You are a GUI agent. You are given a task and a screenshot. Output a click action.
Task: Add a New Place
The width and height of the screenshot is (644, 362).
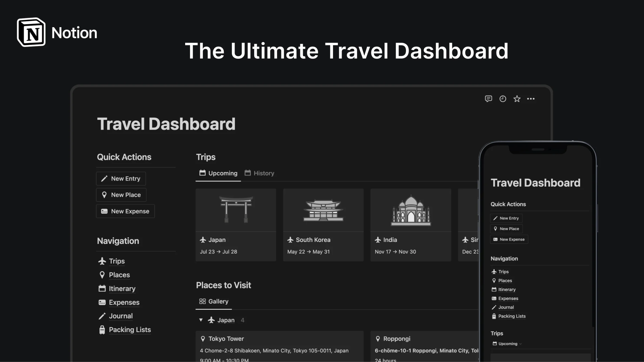(122, 195)
